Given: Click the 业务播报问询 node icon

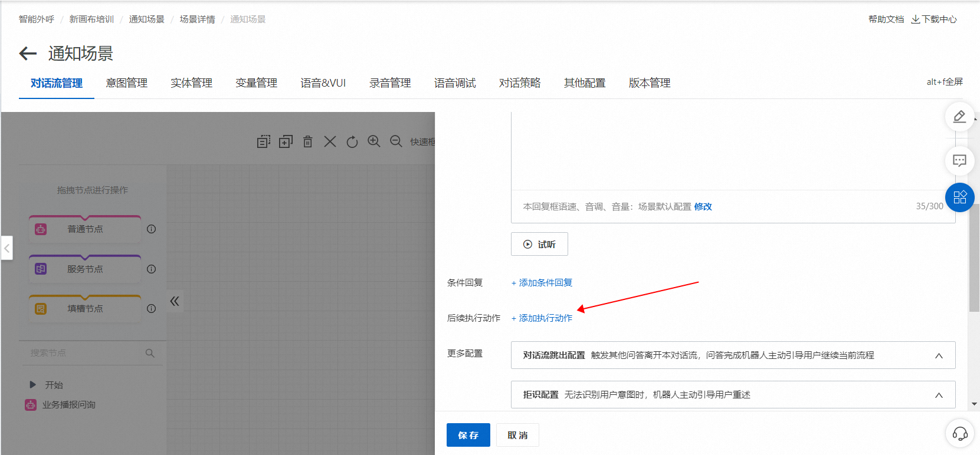Looking at the screenshot, I should coord(31,405).
